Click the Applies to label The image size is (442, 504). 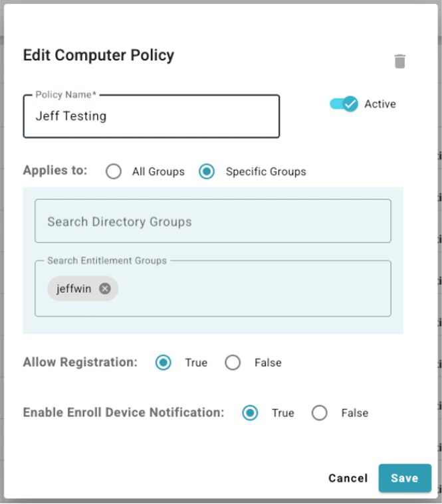(x=55, y=170)
